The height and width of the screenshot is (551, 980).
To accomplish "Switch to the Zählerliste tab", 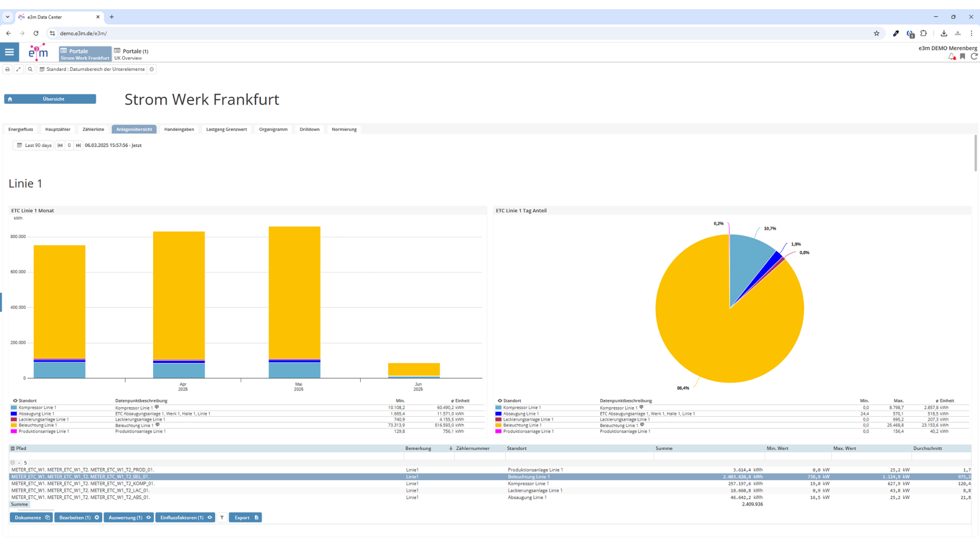I will pyautogui.click(x=93, y=130).
